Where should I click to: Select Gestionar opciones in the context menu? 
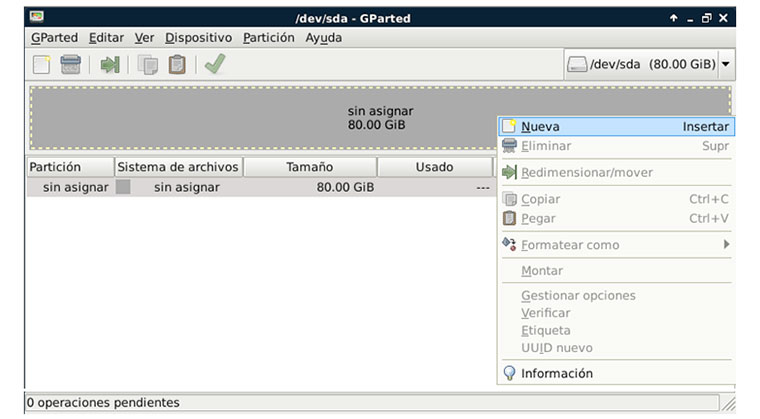point(616,295)
